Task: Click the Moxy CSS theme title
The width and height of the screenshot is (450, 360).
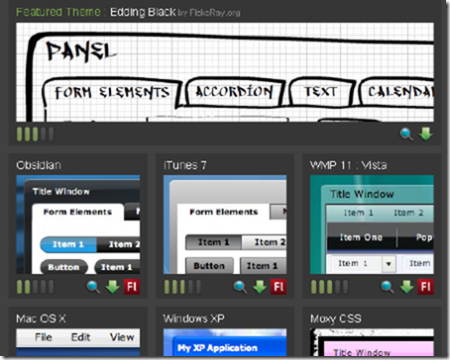Action: coord(336,319)
